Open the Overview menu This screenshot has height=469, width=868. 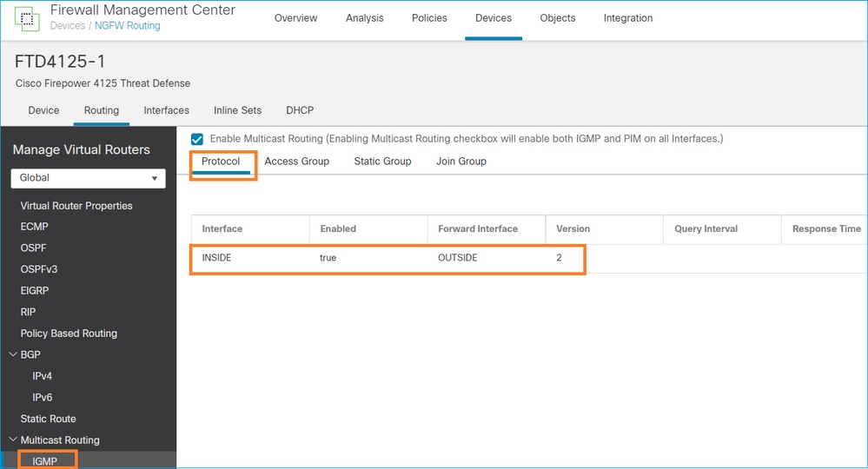(295, 18)
